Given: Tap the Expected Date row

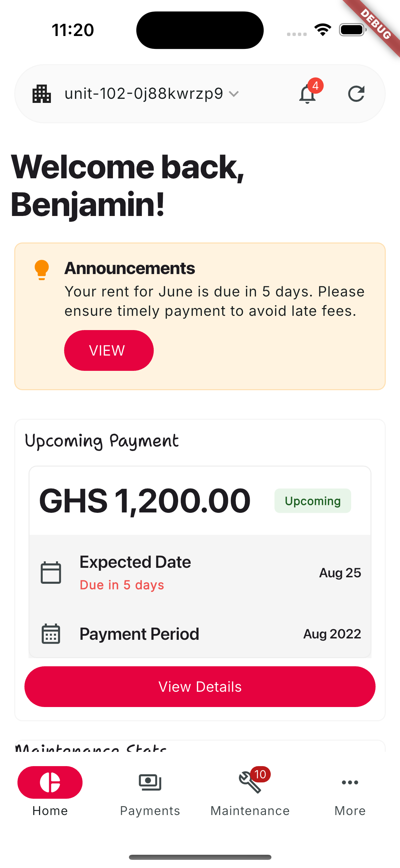Looking at the screenshot, I should [x=200, y=573].
